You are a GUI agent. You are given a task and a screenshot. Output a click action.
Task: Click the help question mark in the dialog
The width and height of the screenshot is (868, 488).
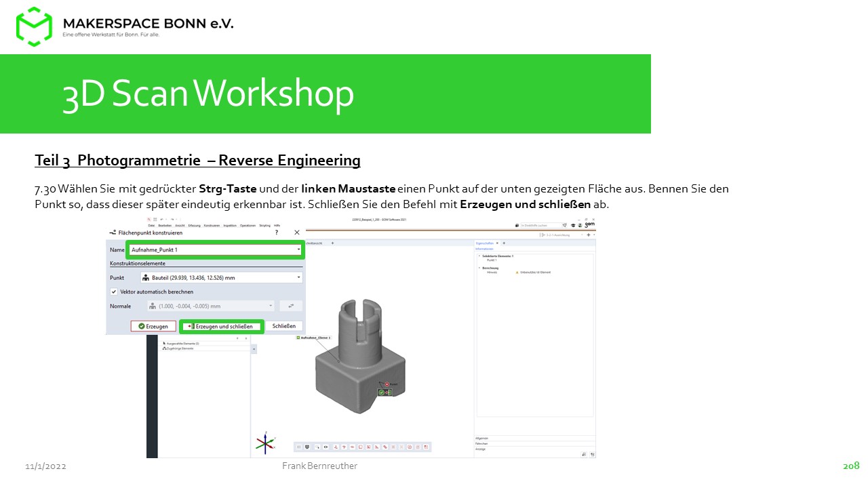[x=277, y=232]
